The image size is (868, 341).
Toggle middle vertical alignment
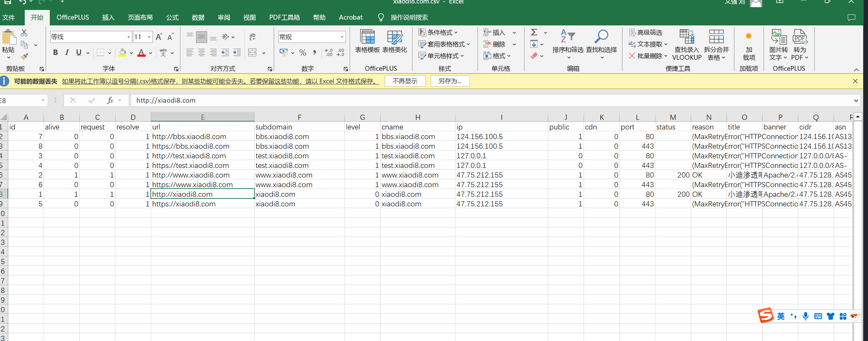click(202, 37)
